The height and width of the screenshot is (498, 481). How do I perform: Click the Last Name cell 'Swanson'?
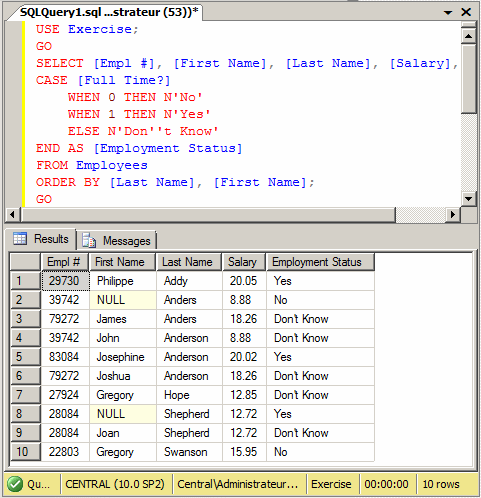click(189, 452)
